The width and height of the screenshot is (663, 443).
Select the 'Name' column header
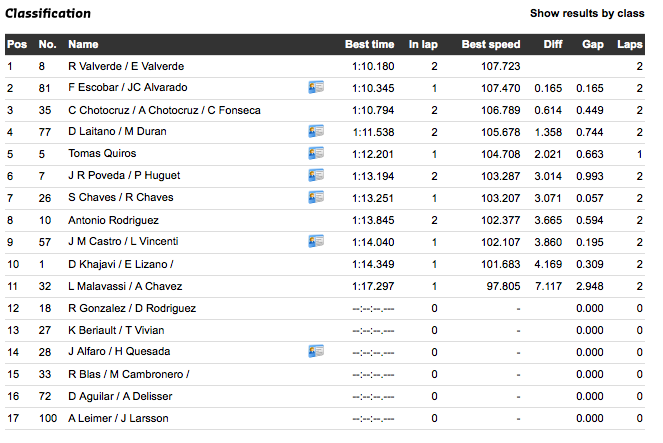[x=83, y=44]
